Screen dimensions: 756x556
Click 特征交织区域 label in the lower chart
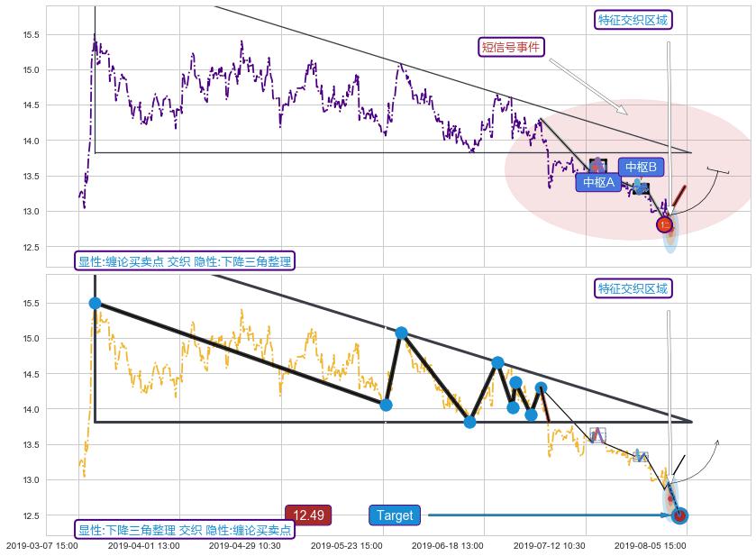(x=634, y=288)
